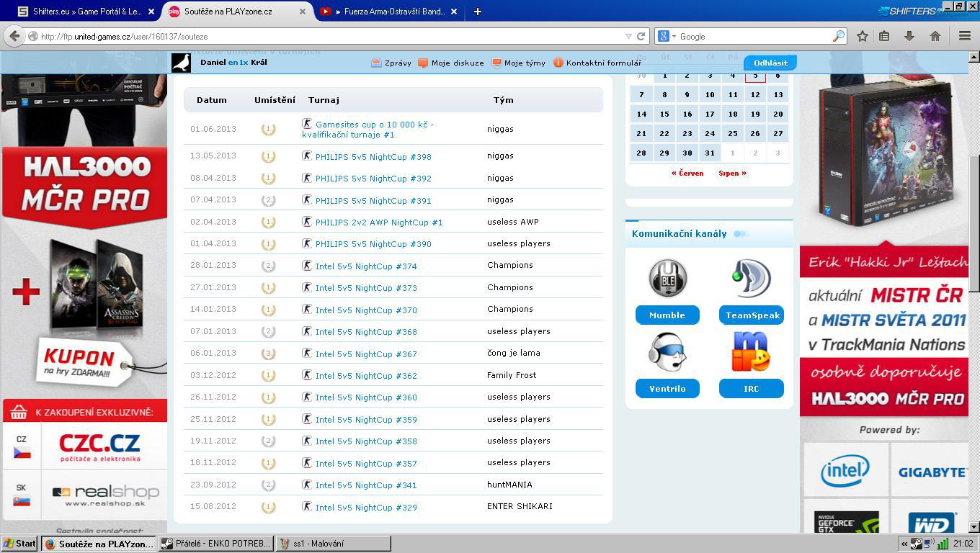
Task: Open the Windows Start button
Action: 19,544
